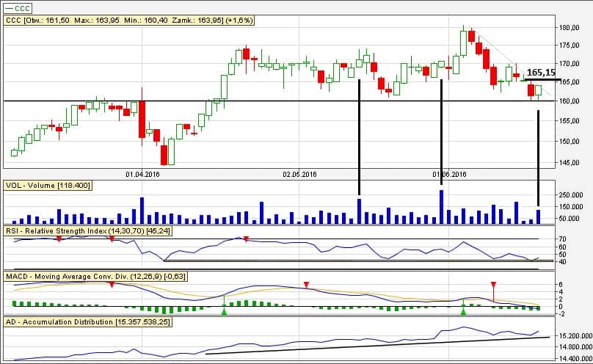
Task: Click the AD - Accumulation Distribution header
Action: [88, 322]
